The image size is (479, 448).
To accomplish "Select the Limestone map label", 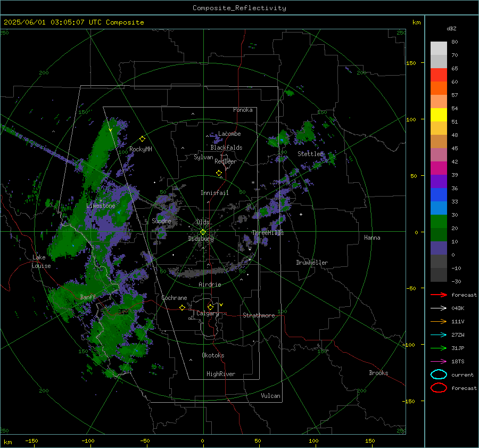I will 101,206.
